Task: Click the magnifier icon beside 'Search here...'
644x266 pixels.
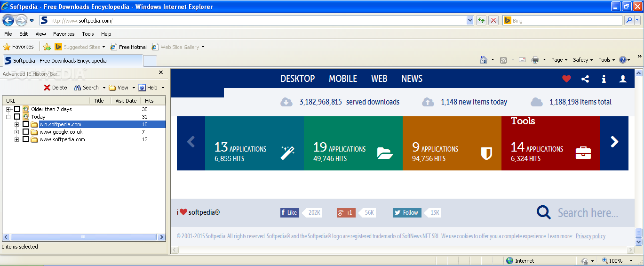Action: pos(544,212)
